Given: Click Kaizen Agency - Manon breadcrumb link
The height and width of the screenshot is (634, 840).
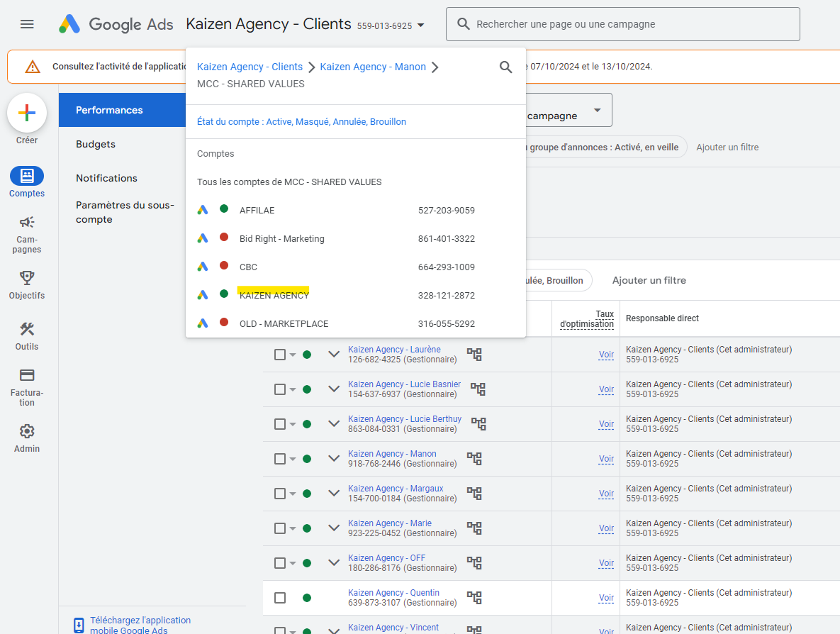Looking at the screenshot, I should click(x=373, y=67).
